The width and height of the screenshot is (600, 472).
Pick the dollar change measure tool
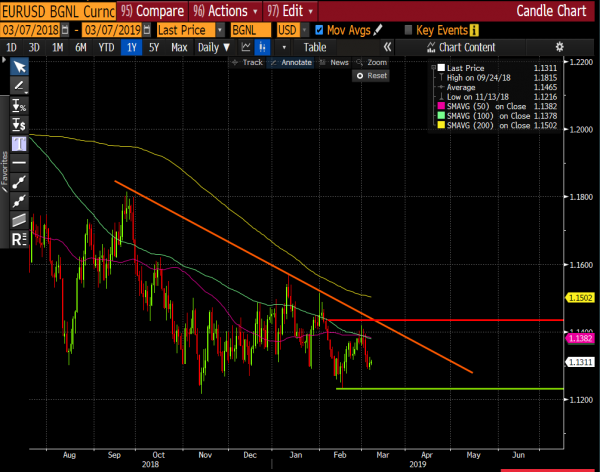pyautogui.click(x=19, y=124)
